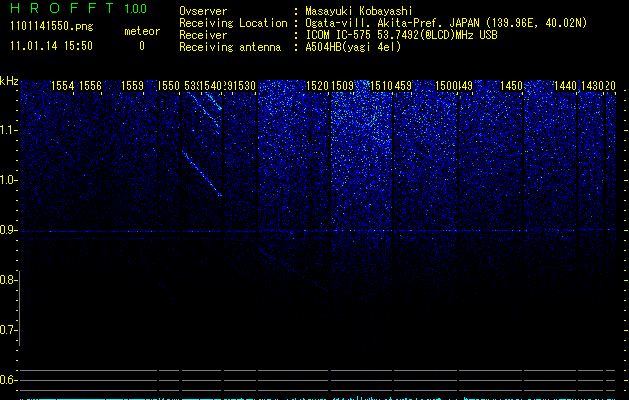This screenshot has height=400, width=629.
Task: Click the 'Receiving Location' label
Action: coord(233,23)
